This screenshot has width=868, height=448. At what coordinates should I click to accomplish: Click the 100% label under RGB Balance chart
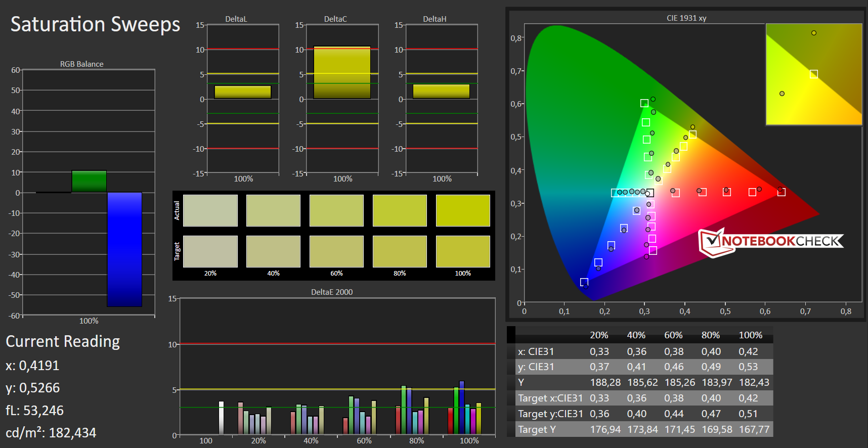89,321
